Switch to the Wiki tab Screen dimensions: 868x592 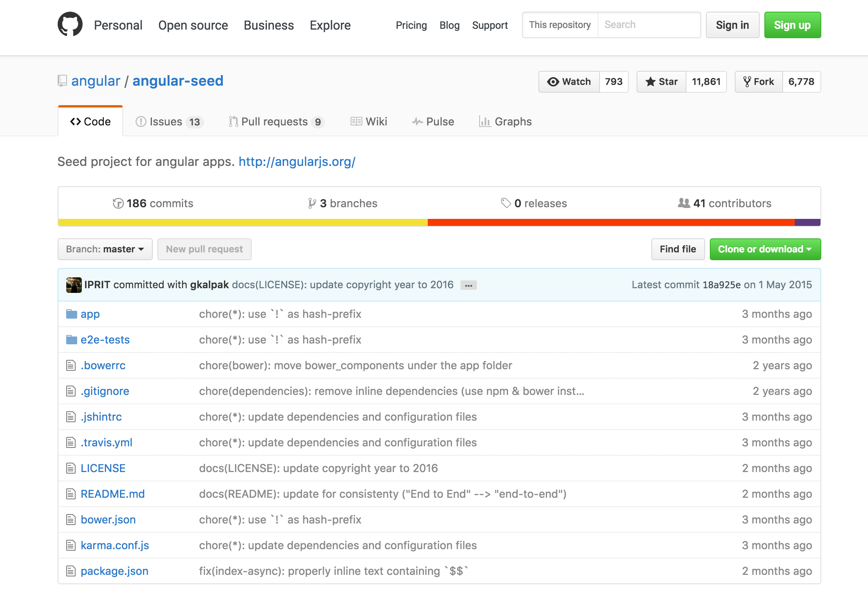pos(369,122)
